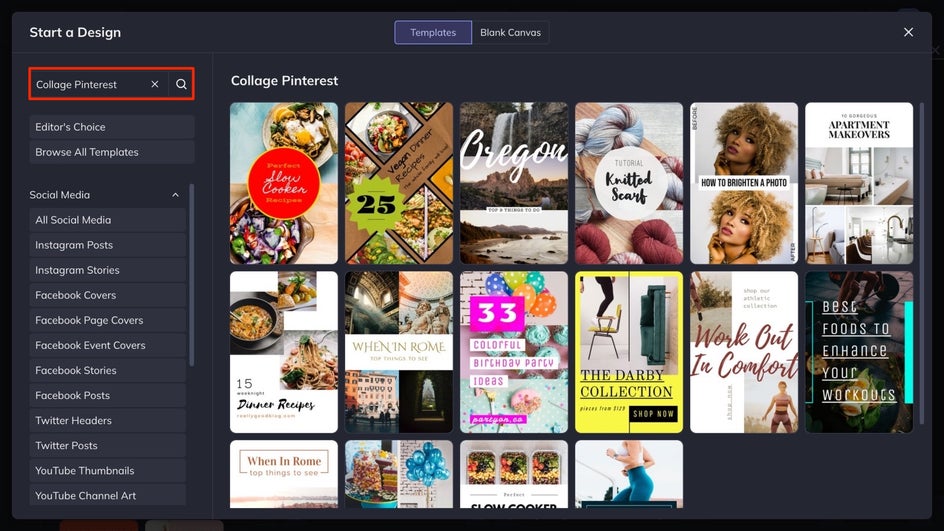The width and height of the screenshot is (944, 531).
Task: Pick the Slow Cooker Recipes red circle template
Action: click(284, 183)
